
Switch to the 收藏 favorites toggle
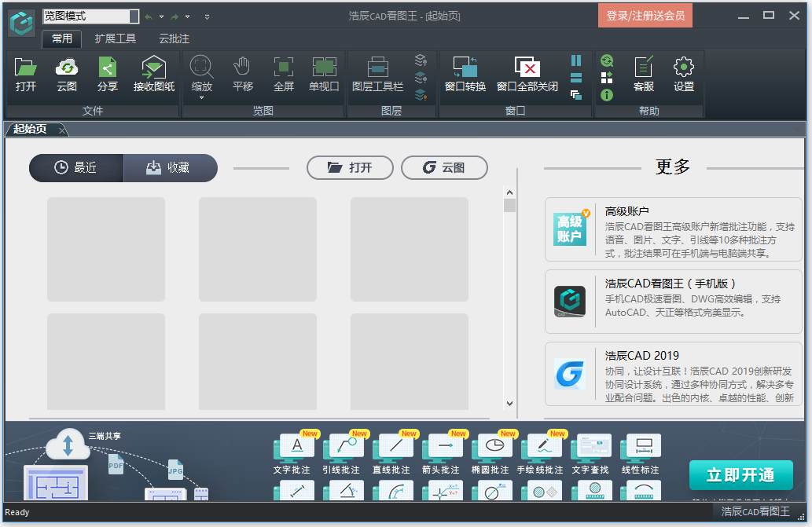coord(170,168)
